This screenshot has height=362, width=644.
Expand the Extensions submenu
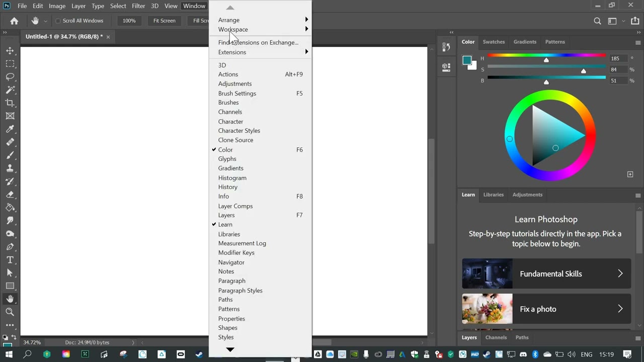[x=261, y=52]
